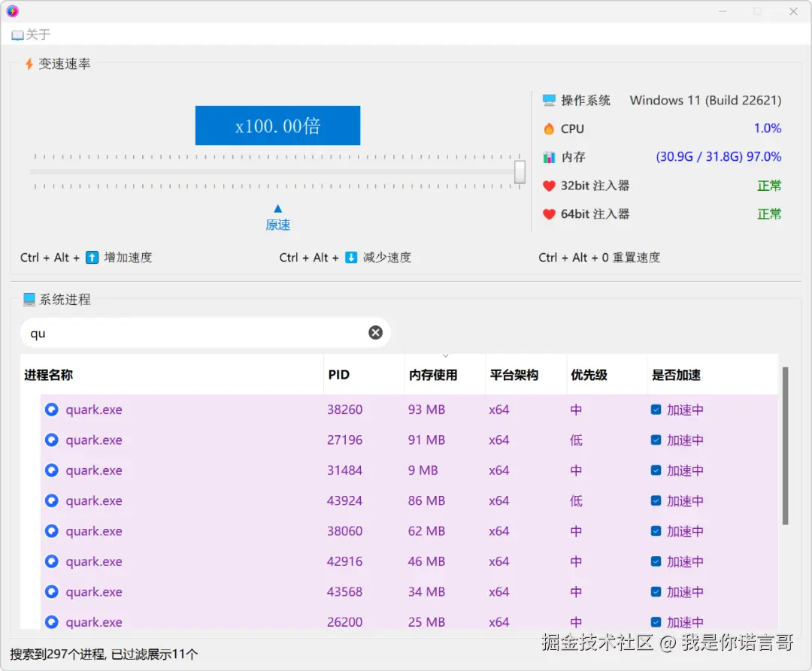This screenshot has height=671, width=812.
Task: Click quark icon in row PID 43924
Action: tap(52, 500)
